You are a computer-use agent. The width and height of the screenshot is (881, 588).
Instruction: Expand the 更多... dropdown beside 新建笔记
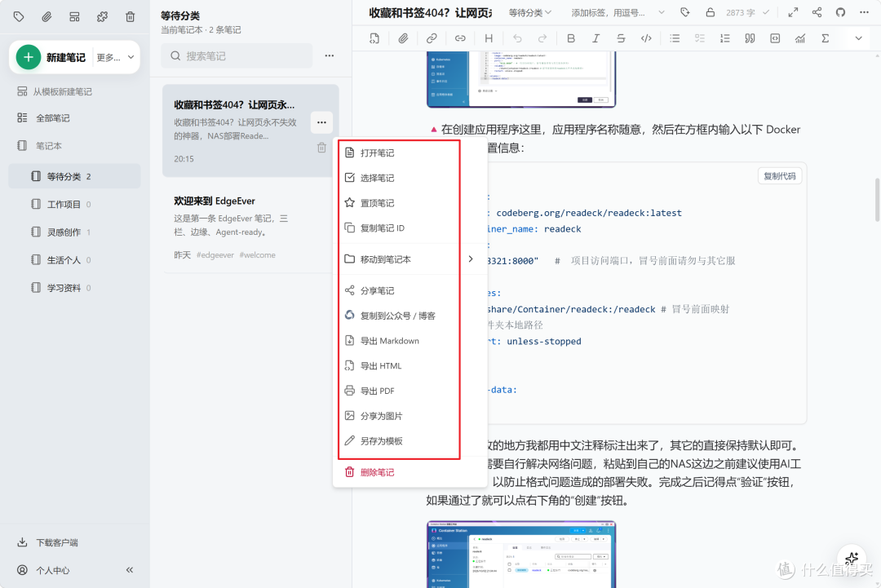point(115,57)
